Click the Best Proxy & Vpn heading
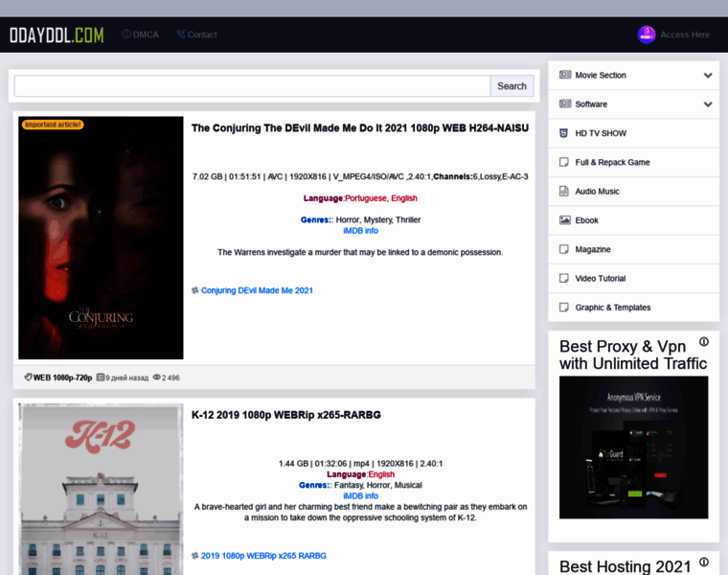728x575 pixels. [633, 355]
